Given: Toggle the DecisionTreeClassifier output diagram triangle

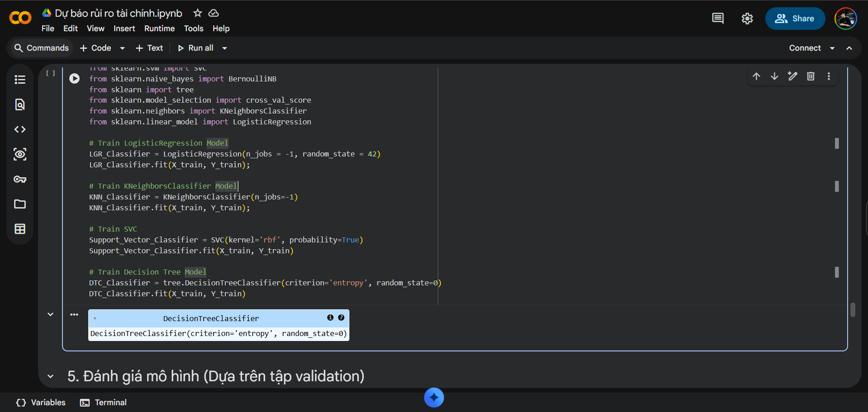Looking at the screenshot, I should coord(95,318).
